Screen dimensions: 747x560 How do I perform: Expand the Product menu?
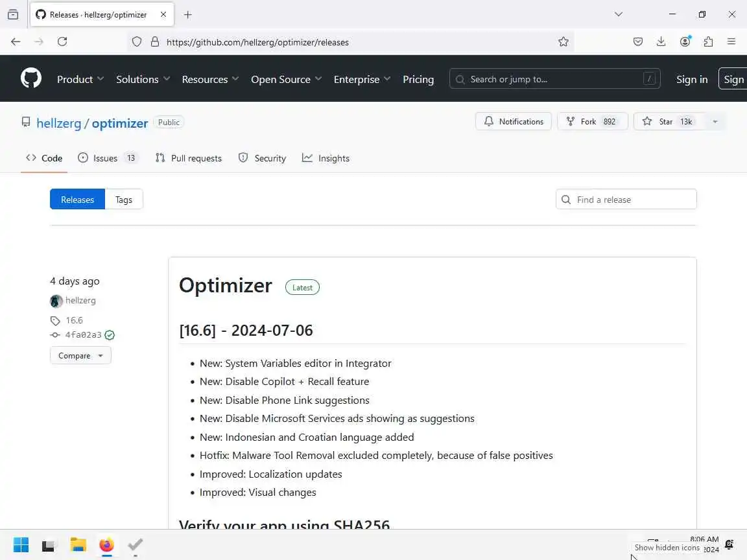[x=80, y=79]
